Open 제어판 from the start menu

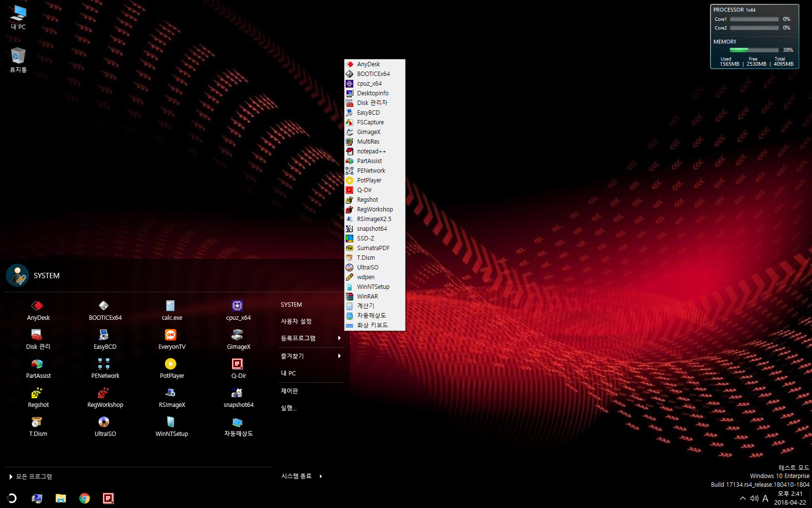(290, 391)
